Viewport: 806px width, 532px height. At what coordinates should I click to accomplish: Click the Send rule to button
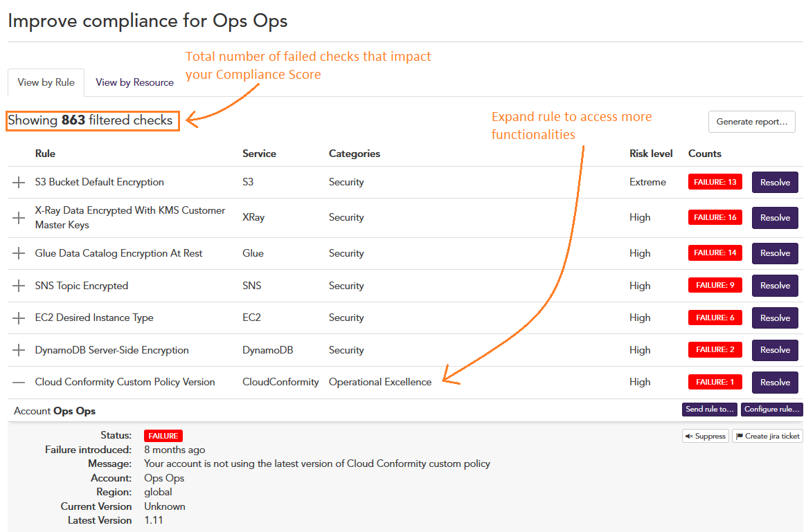pyautogui.click(x=709, y=410)
